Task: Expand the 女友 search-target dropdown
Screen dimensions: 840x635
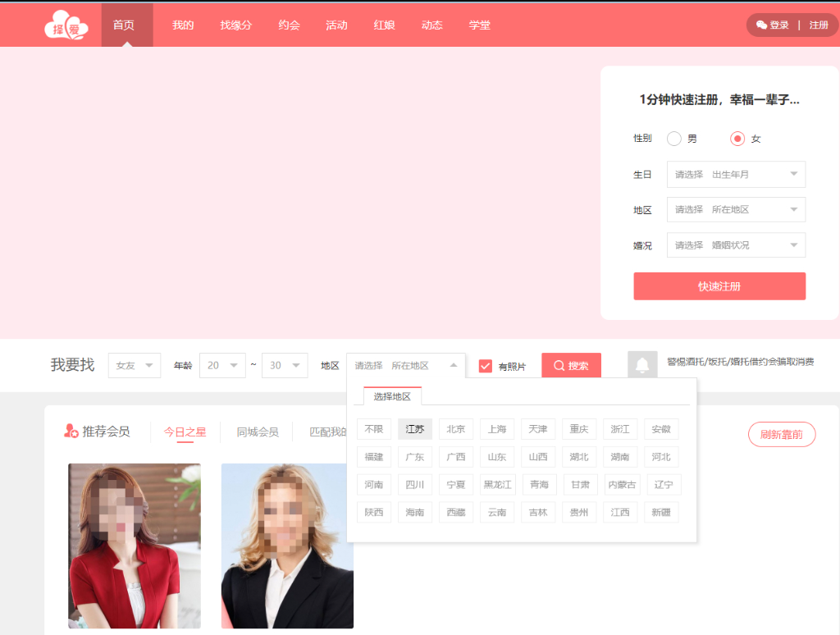Action: [135, 365]
